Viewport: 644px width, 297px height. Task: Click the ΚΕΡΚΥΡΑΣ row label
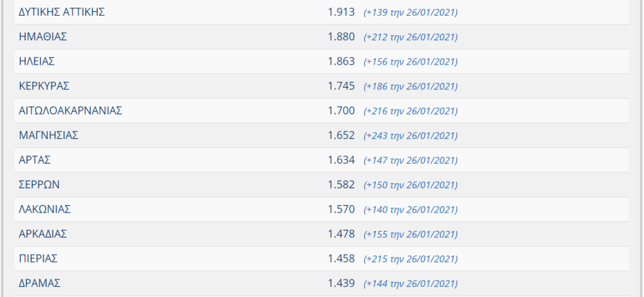44,86
